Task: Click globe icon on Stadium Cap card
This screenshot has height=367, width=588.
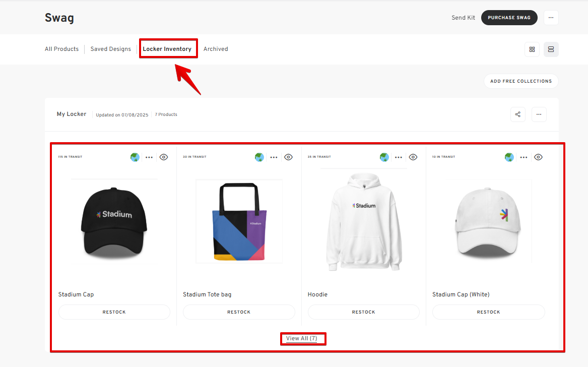Action: point(135,157)
